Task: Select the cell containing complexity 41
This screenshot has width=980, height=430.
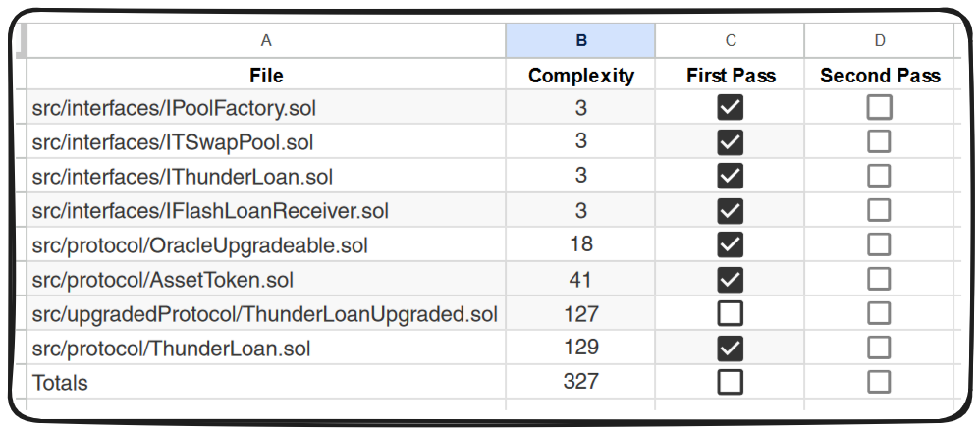Action: (x=581, y=279)
